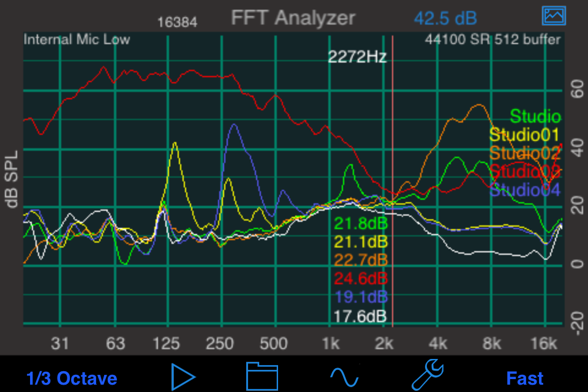
Task: Tap the 16384 FFT size value
Action: [x=177, y=23]
